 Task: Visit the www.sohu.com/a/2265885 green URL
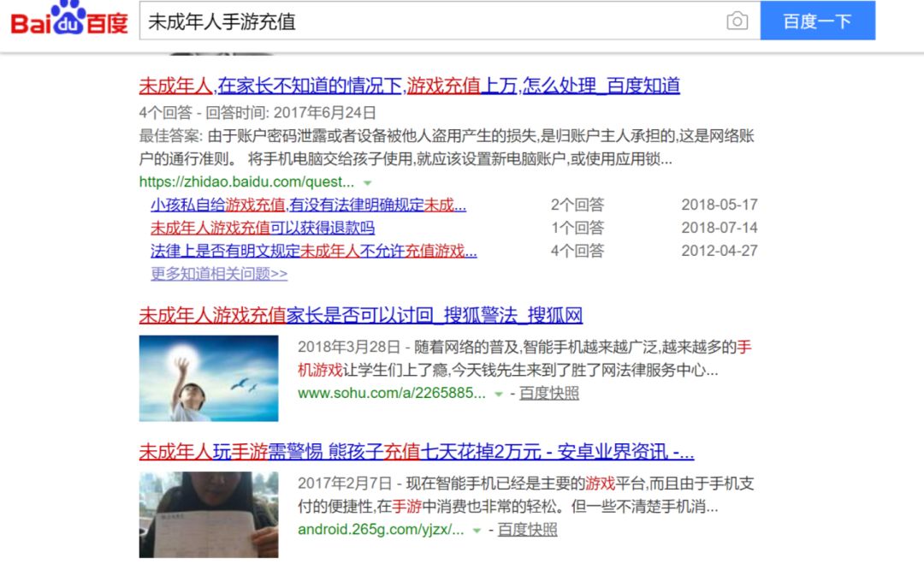point(392,393)
